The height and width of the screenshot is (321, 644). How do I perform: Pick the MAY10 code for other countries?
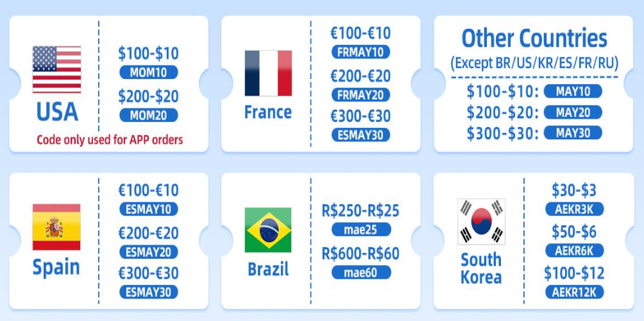click(573, 91)
